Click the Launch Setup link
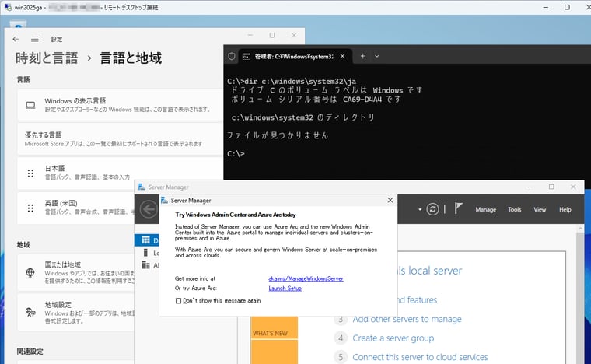591x364 pixels. (x=285, y=289)
